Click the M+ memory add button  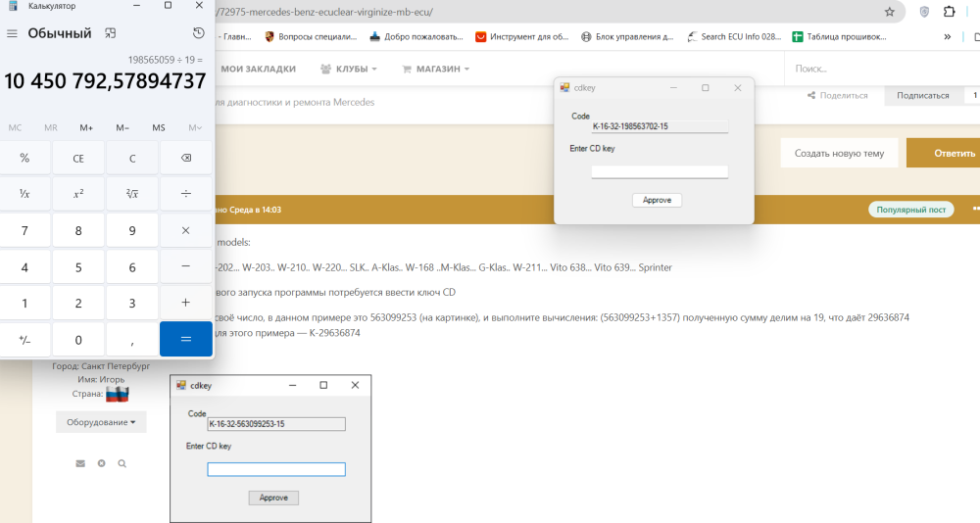coord(86,127)
